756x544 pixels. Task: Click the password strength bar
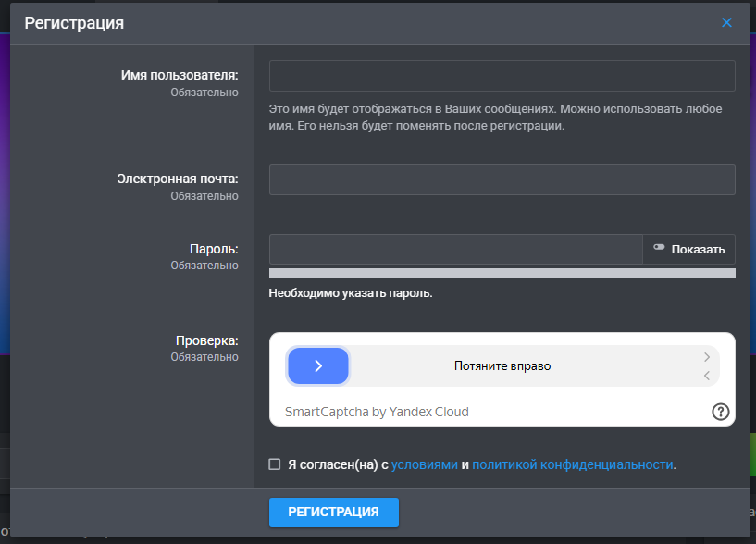tap(502, 273)
